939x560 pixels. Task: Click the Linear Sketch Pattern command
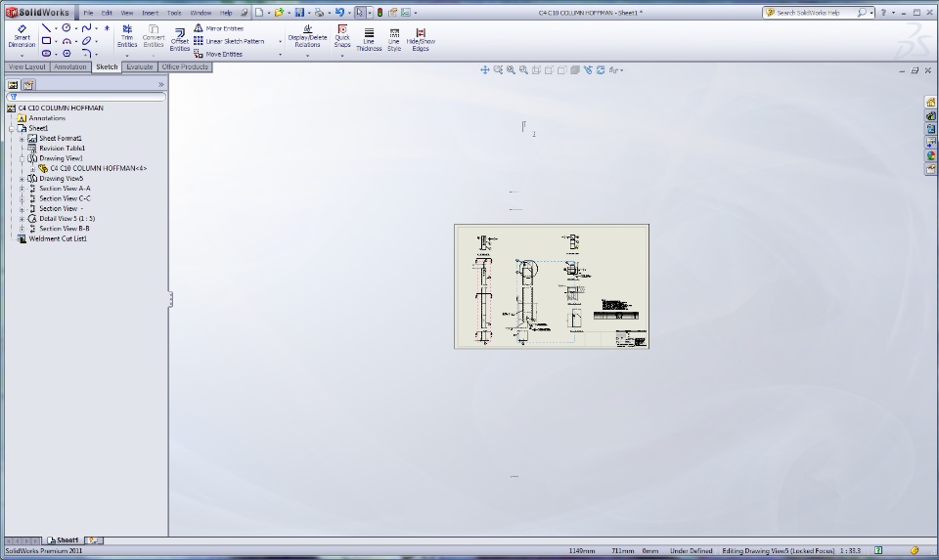tap(229, 41)
